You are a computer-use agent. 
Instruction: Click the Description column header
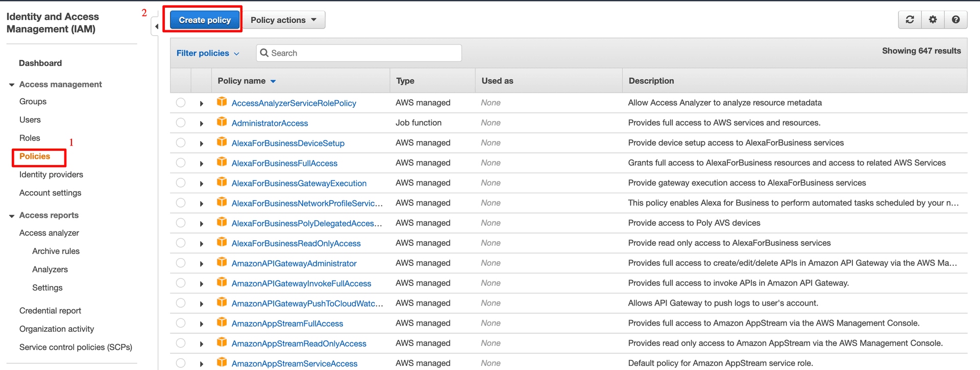(651, 81)
